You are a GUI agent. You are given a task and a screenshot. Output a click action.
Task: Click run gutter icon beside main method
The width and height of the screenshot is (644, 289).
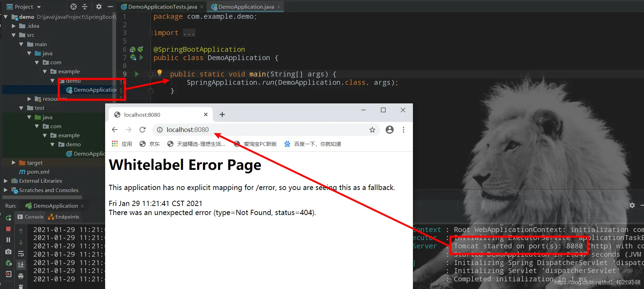click(x=137, y=74)
